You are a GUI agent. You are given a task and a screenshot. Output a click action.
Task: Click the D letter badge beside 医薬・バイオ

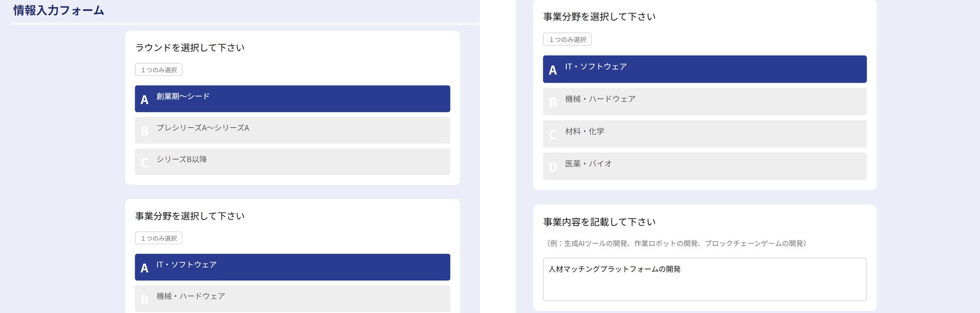coord(553,167)
